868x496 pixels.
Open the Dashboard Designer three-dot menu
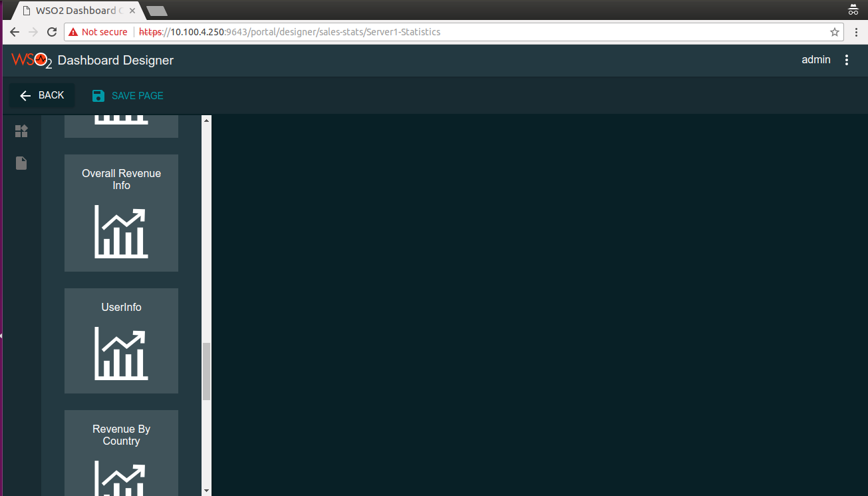[x=847, y=60]
